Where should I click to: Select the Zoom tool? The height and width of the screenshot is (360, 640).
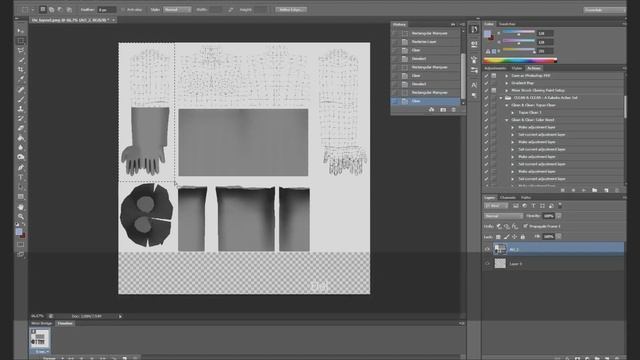pyautogui.click(x=20, y=217)
